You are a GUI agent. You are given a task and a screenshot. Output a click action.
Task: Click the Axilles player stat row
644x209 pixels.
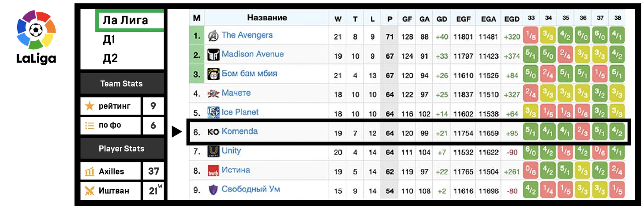(x=111, y=171)
